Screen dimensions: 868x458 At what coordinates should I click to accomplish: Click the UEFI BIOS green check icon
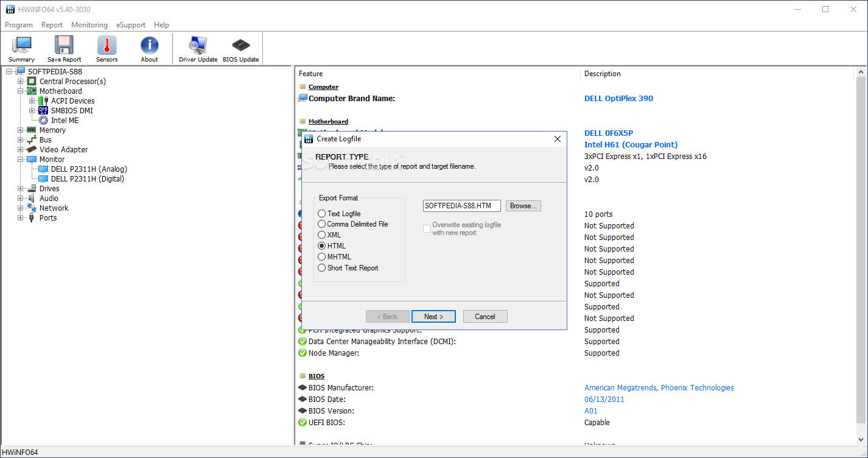pos(303,422)
